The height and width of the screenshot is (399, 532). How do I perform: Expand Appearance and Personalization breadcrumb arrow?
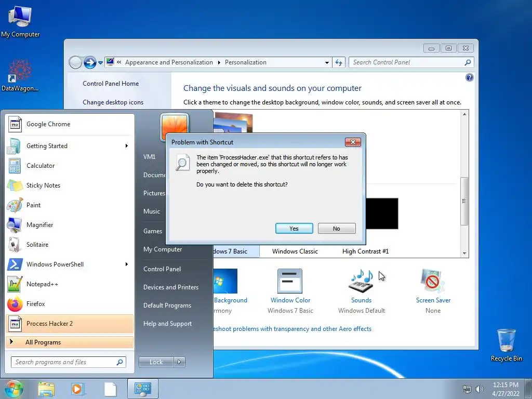(x=219, y=62)
